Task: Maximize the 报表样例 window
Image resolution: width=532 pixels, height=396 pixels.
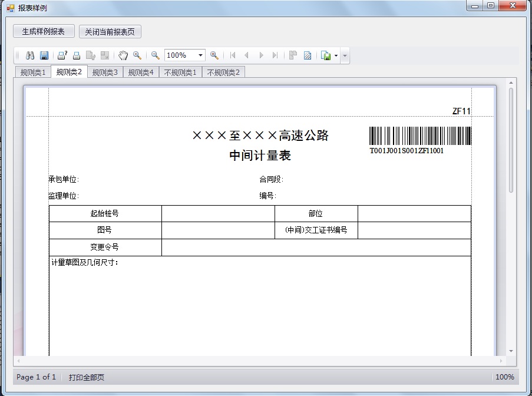Action: (x=491, y=5)
